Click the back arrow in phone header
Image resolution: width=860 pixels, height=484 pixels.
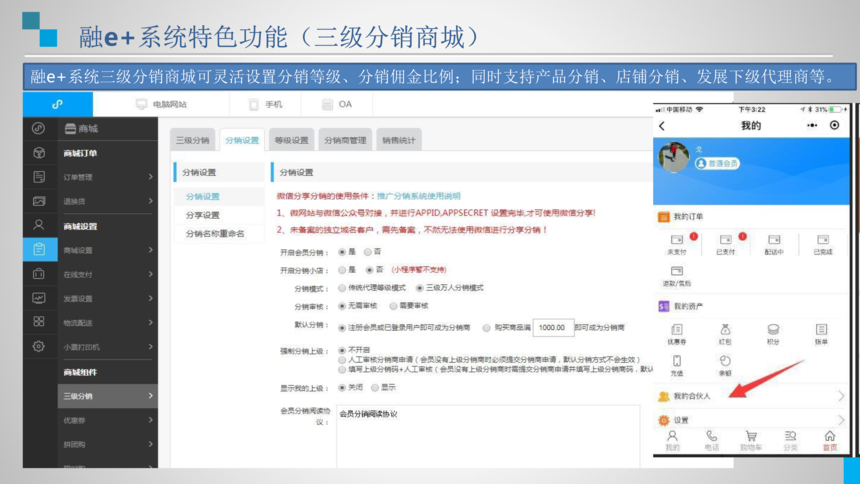point(662,126)
